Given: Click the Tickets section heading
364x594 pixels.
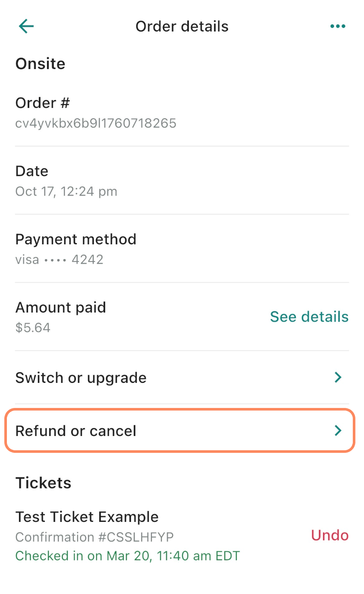Looking at the screenshot, I should 43,483.
